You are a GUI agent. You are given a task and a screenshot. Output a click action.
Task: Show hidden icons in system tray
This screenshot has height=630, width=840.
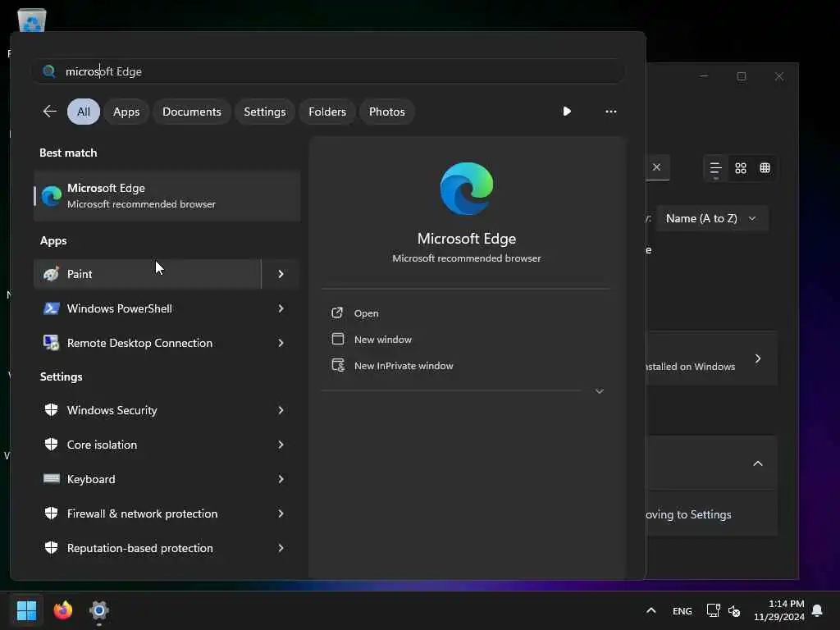point(651,610)
